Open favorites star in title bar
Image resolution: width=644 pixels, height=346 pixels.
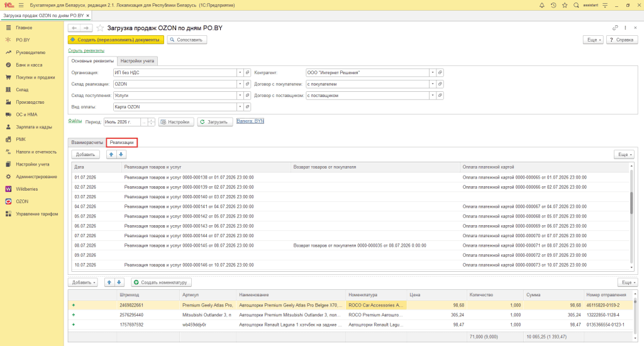565,5
